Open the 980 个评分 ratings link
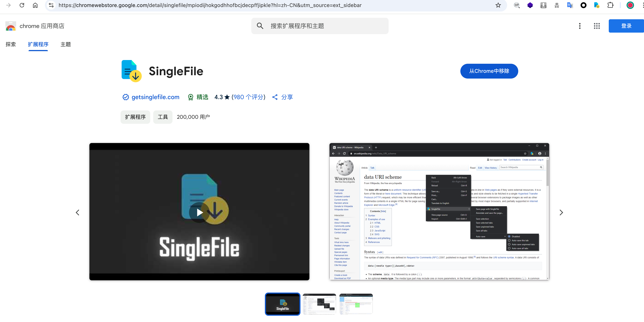Image resolution: width=644 pixels, height=322 pixels. point(248,97)
